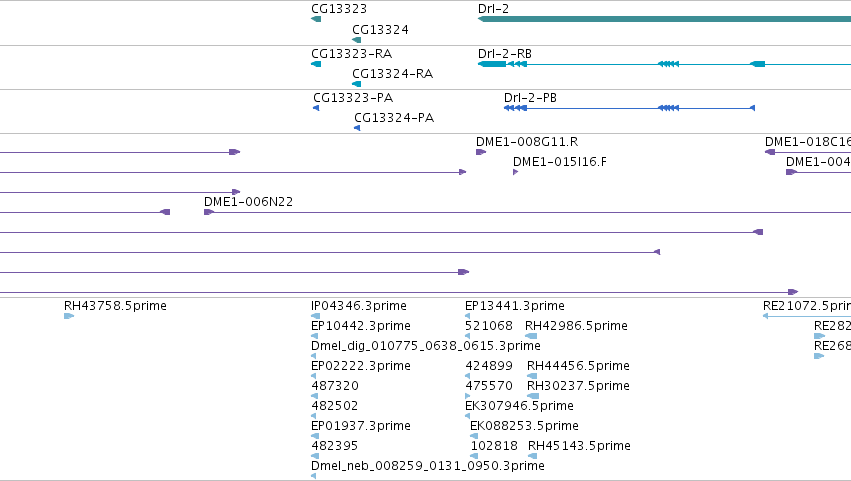Select the CG13324-RA transcript arrow glyph

point(357,84)
